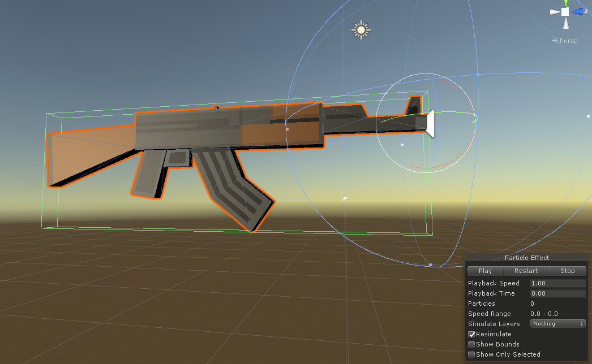Click the sun directional light gizmo
The image size is (592, 364).
[361, 30]
